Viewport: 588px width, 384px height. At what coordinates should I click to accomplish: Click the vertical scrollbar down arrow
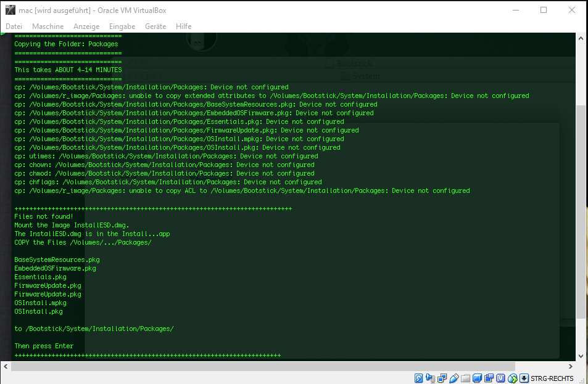(x=581, y=356)
